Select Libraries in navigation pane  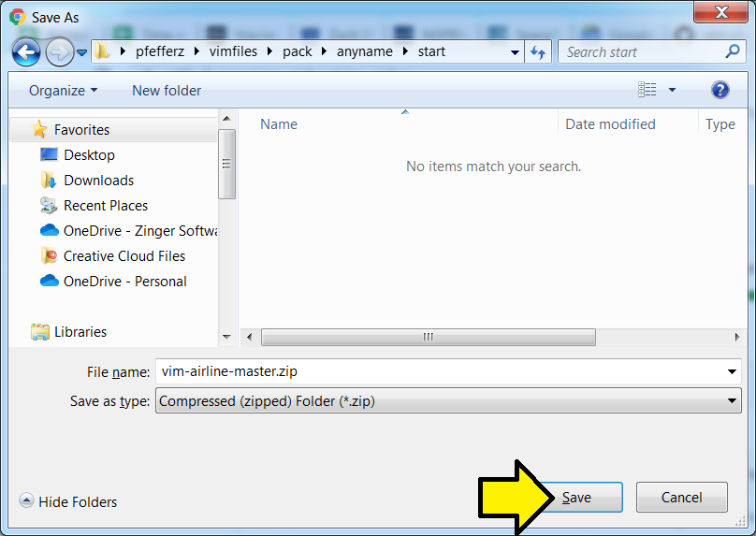[x=80, y=332]
